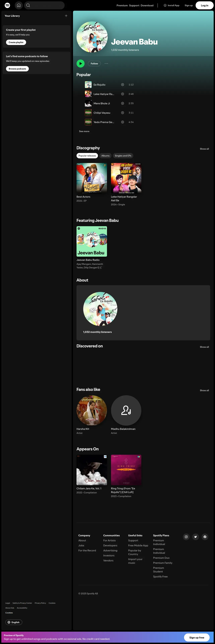This screenshot has width=215, height=644.
Task: Open Instagram social icon in footer
Action: (186, 537)
